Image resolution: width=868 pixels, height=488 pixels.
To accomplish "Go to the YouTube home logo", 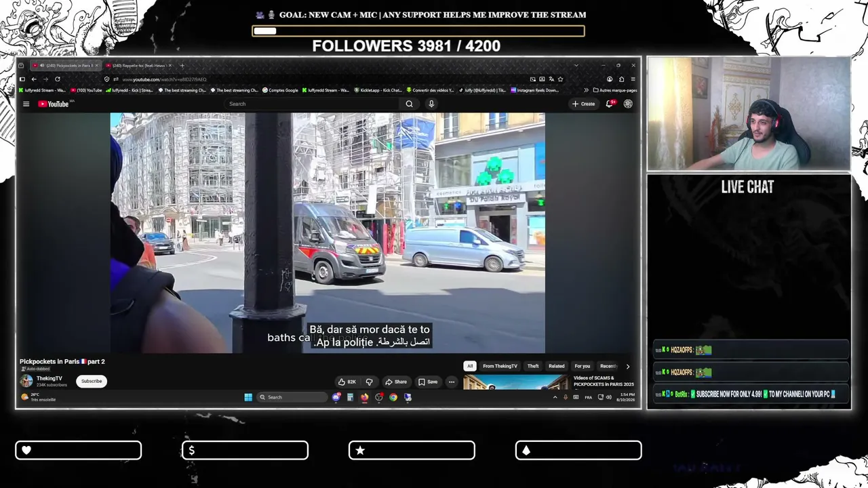I will [53, 104].
